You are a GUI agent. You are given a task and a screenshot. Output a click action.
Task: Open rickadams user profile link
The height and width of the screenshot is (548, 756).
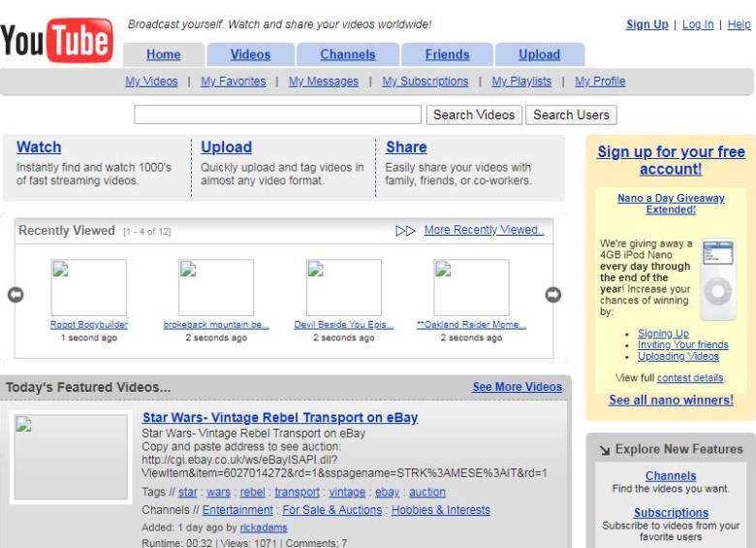coord(264,528)
